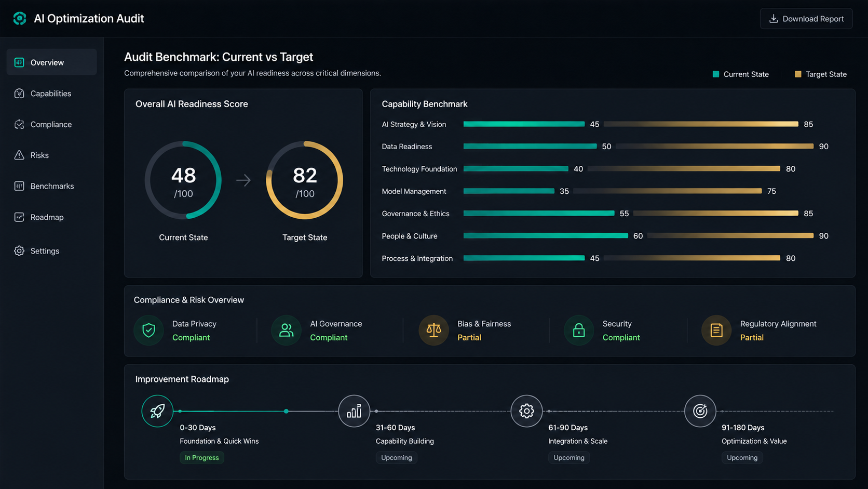This screenshot has width=868, height=489.
Task: Click the Data Readiness target bar
Action: click(714, 147)
